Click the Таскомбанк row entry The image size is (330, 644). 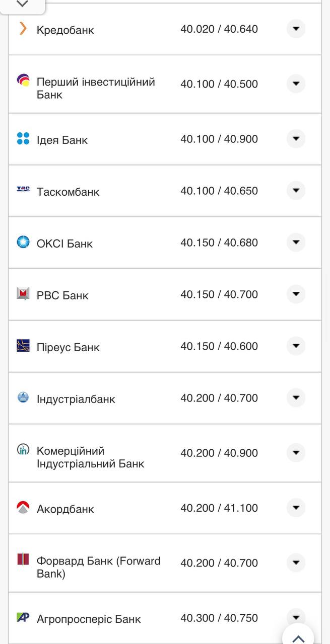coord(165,191)
